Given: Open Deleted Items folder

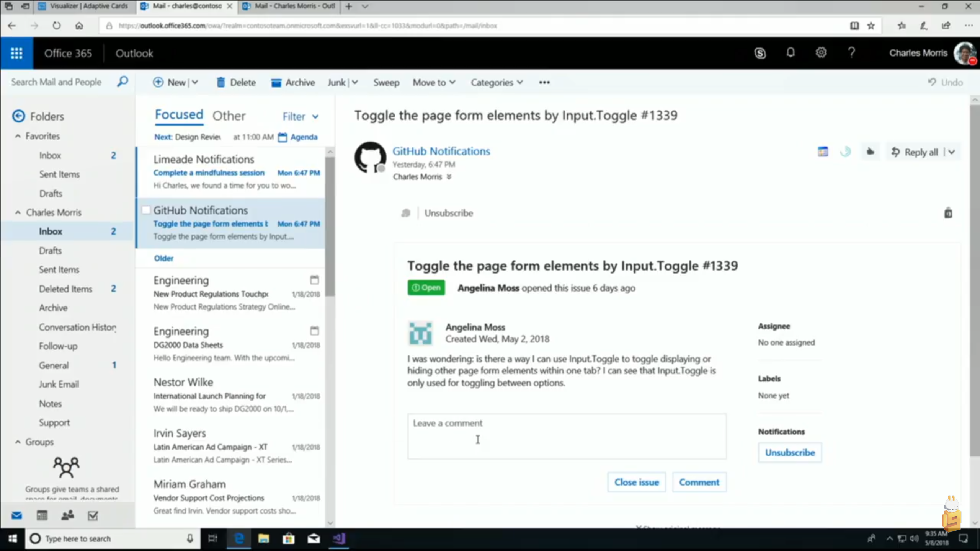Looking at the screenshot, I should [65, 289].
